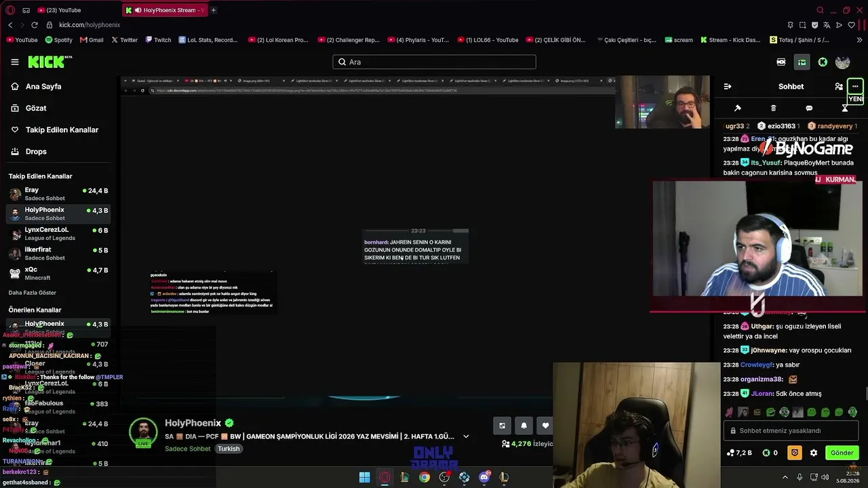Reload the page
868x488 pixels.
(35, 25)
